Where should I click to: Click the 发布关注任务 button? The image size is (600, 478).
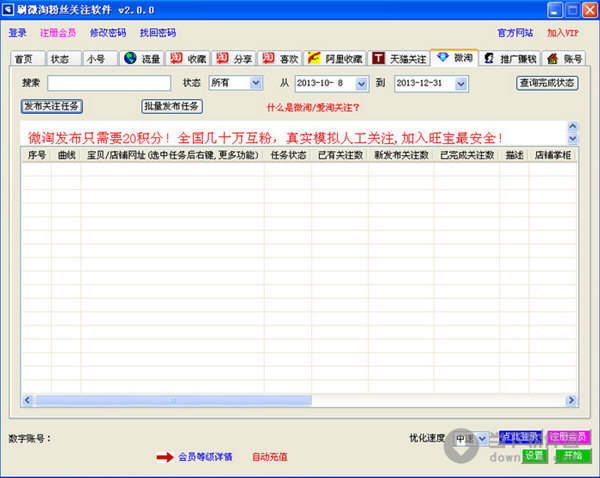coord(51,106)
